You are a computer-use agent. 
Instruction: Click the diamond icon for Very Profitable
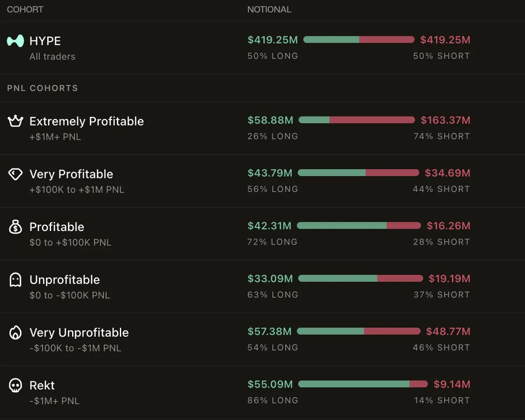(x=15, y=174)
